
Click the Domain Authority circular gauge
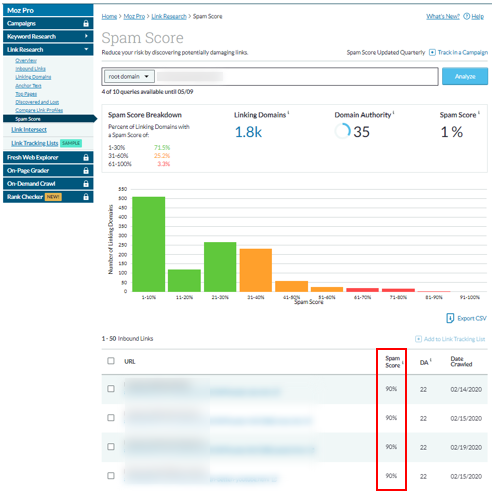tap(343, 131)
